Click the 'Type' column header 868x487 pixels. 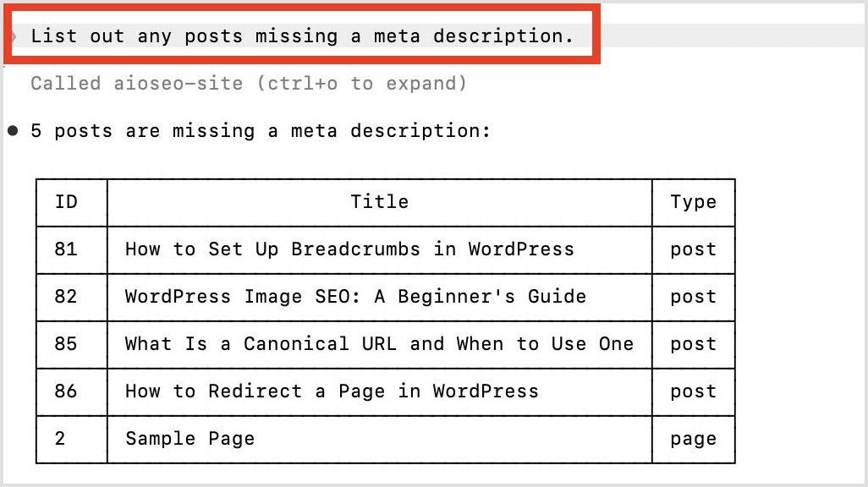(x=693, y=203)
